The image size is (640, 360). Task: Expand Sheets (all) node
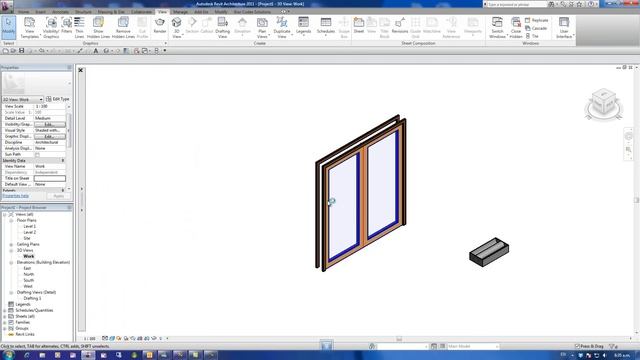click(5, 316)
